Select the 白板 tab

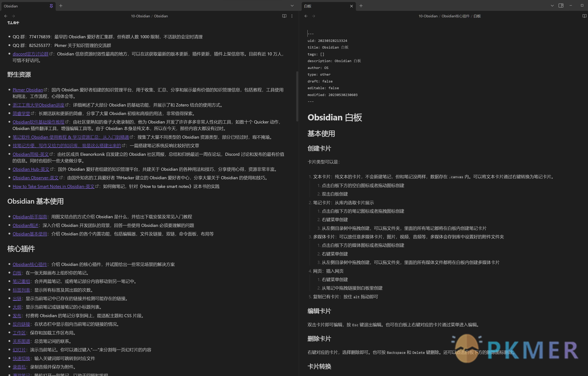click(x=328, y=6)
